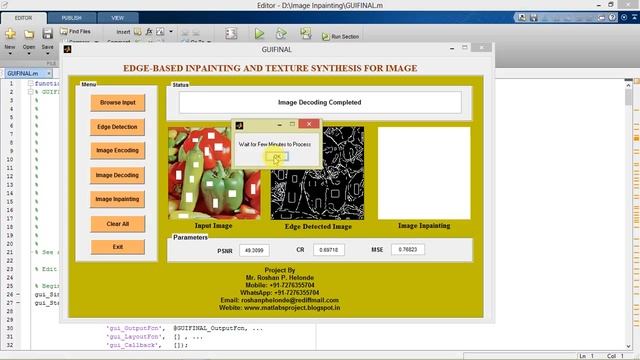The width and height of the screenshot is (640, 360).
Task: Click the Email roshanphelonde@rediffmail.com text
Action: point(280,300)
